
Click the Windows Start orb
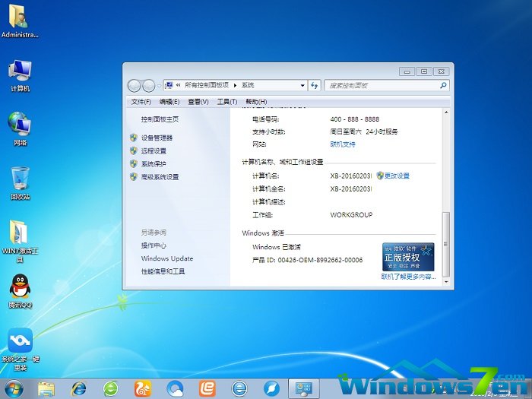tap(14, 389)
